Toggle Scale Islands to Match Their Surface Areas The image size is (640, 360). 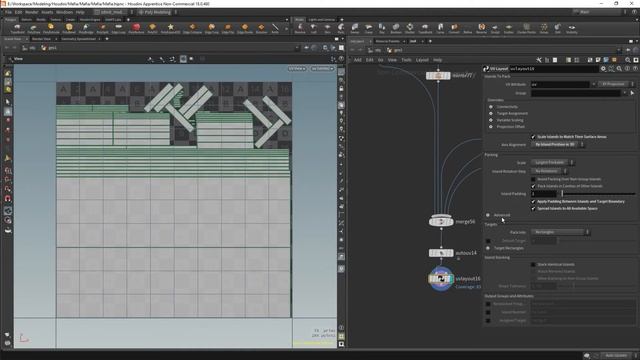[533, 137]
